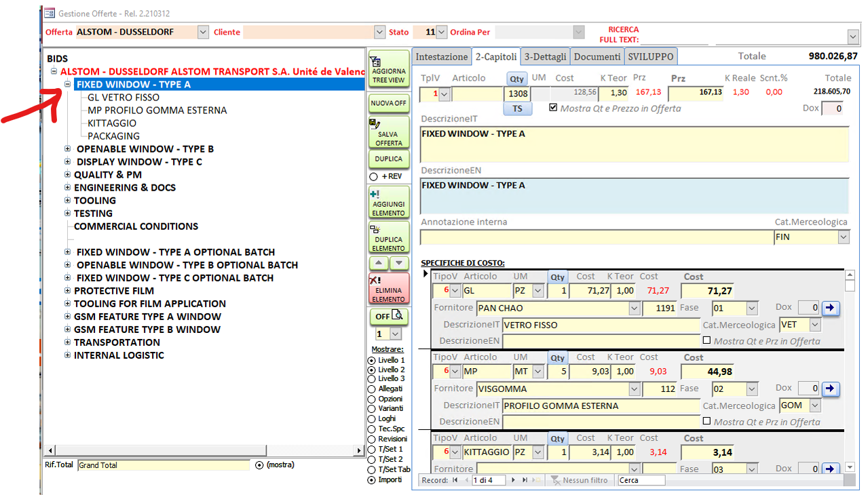This screenshot has width=868, height=495.
Task: Click Salva Offerta save icon button
Action: 389,132
